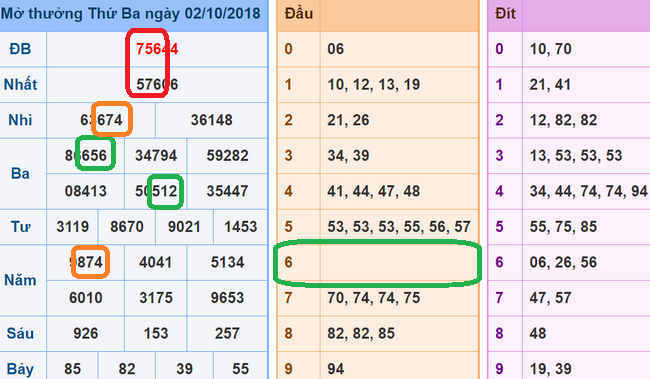Select the Sáu prize number 257
Screen dimensions: 650x379
tap(228, 334)
